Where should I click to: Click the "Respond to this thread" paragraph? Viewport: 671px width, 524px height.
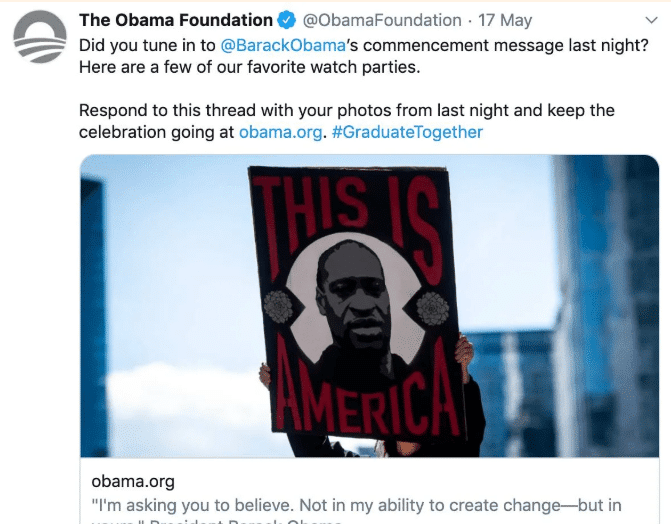pyautogui.click(x=347, y=121)
